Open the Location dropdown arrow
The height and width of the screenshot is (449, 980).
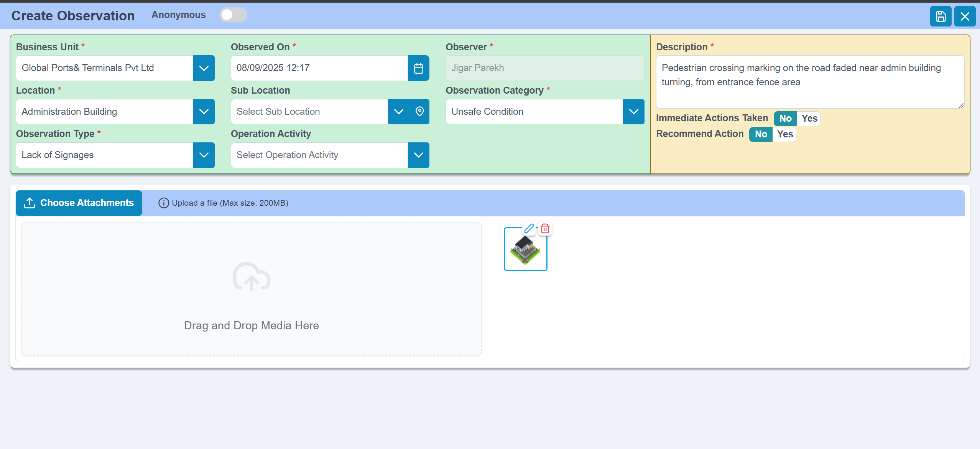coord(204,112)
